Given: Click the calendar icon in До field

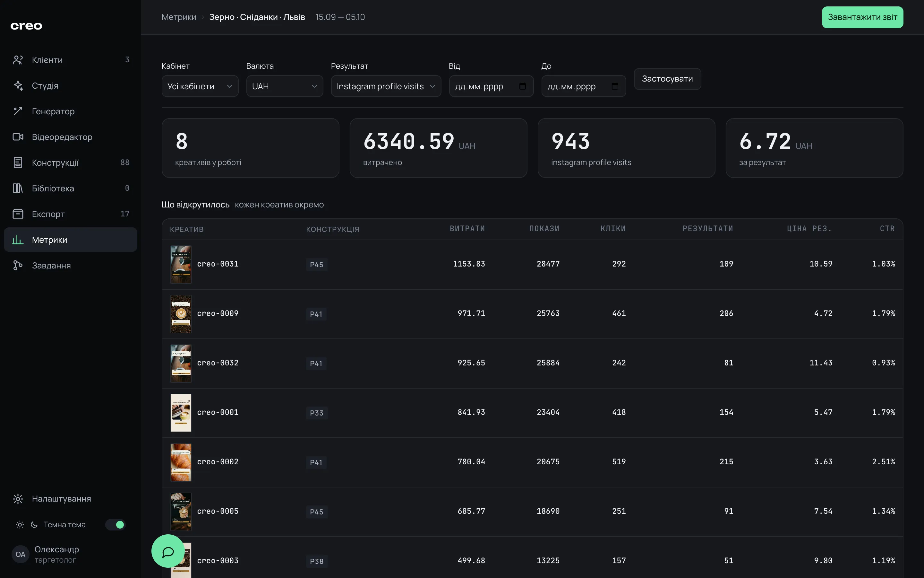Looking at the screenshot, I should pos(615,86).
